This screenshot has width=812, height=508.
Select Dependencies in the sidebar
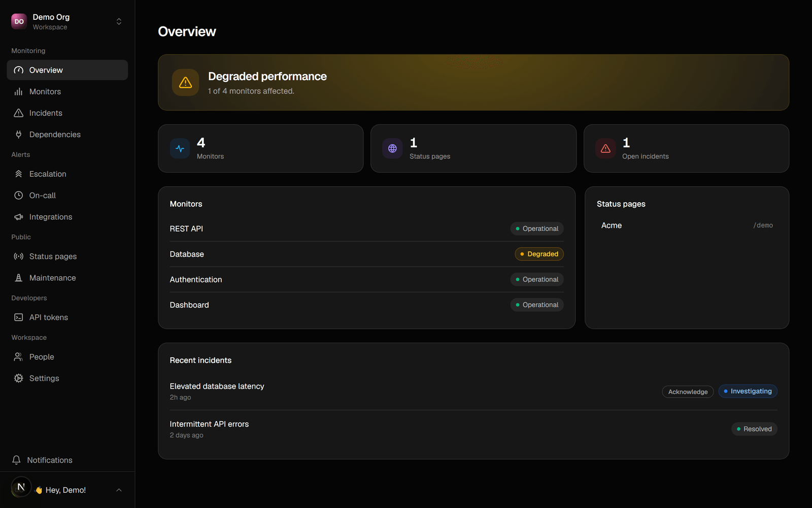click(x=67, y=134)
